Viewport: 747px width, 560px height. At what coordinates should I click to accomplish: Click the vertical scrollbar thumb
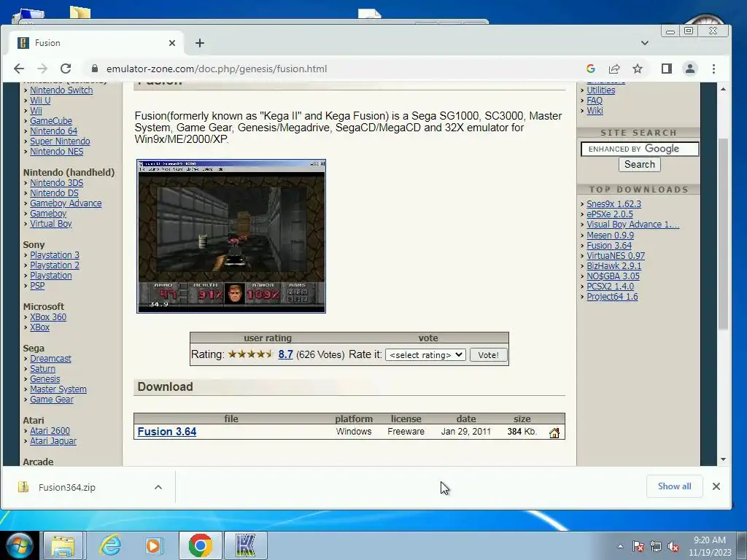[723, 233]
